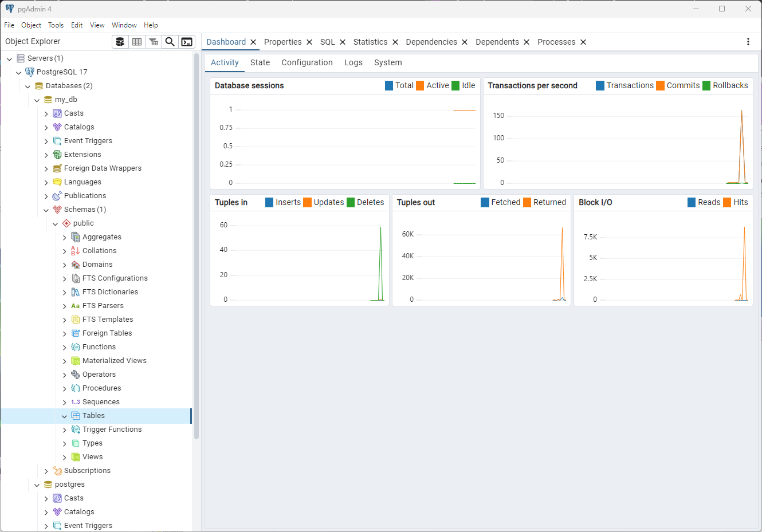The width and height of the screenshot is (762, 532).
Task: Click the Collations node icon
Action: [x=76, y=251]
